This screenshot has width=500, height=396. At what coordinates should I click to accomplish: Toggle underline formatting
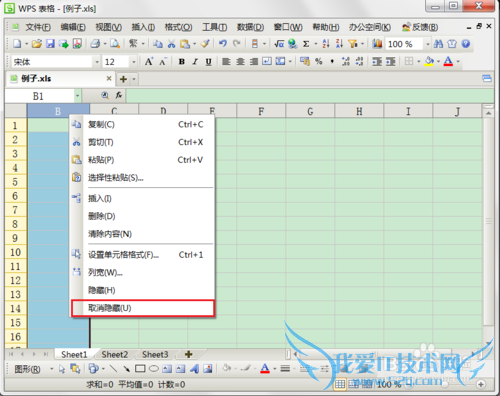point(208,62)
